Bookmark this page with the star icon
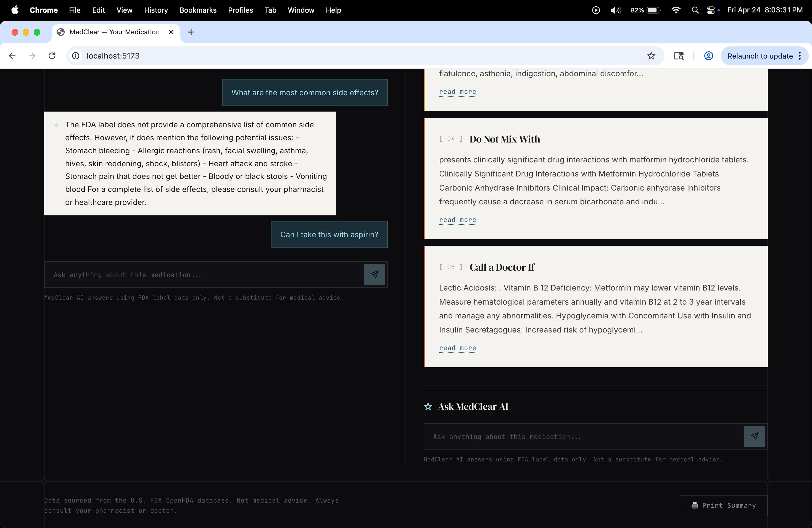 pyautogui.click(x=651, y=56)
